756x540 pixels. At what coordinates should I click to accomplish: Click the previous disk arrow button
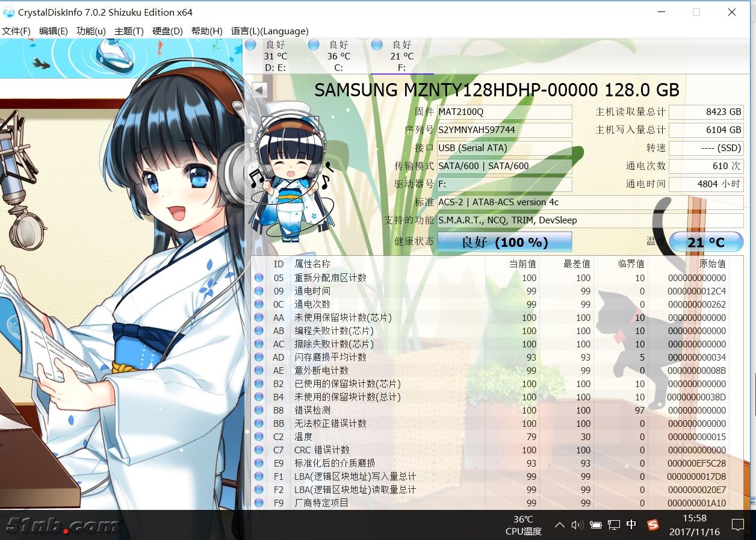[x=259, y=90]
